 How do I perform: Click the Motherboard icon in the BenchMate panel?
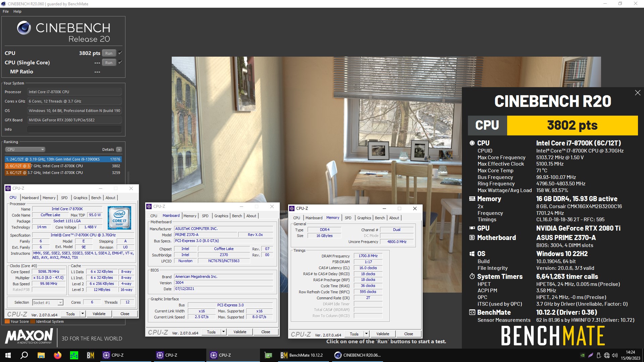point(472,238)
